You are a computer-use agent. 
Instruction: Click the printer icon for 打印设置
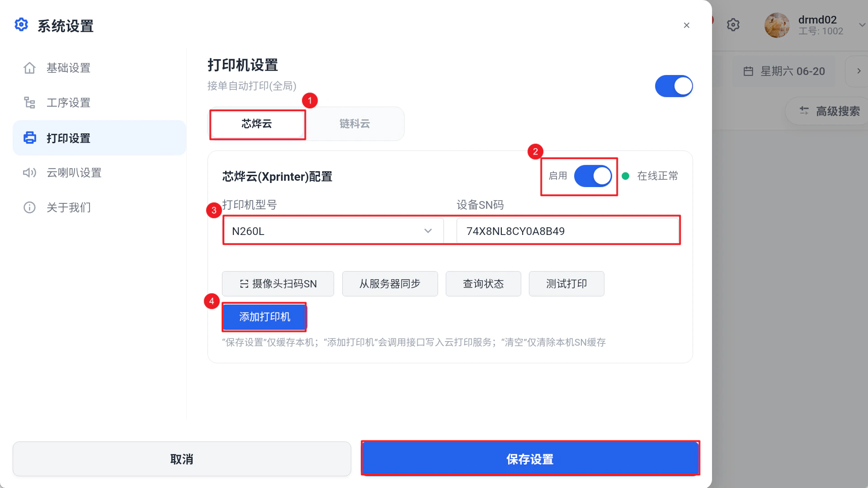30,138
